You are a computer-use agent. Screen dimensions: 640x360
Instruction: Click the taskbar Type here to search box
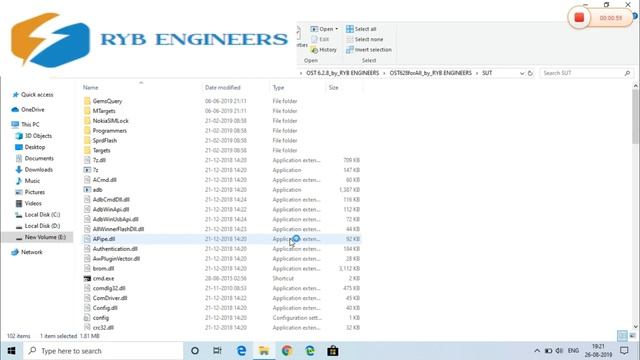tap(103, 351)
